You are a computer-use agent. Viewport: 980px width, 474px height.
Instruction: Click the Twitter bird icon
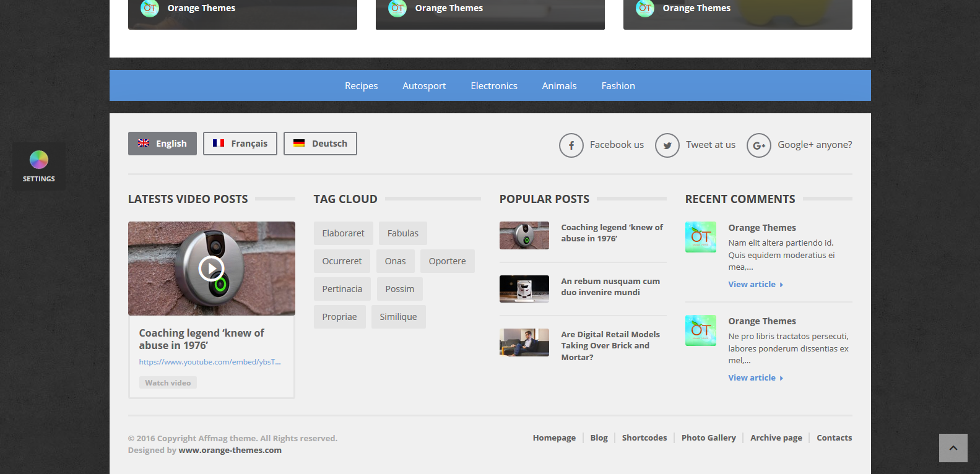(667, 145)
